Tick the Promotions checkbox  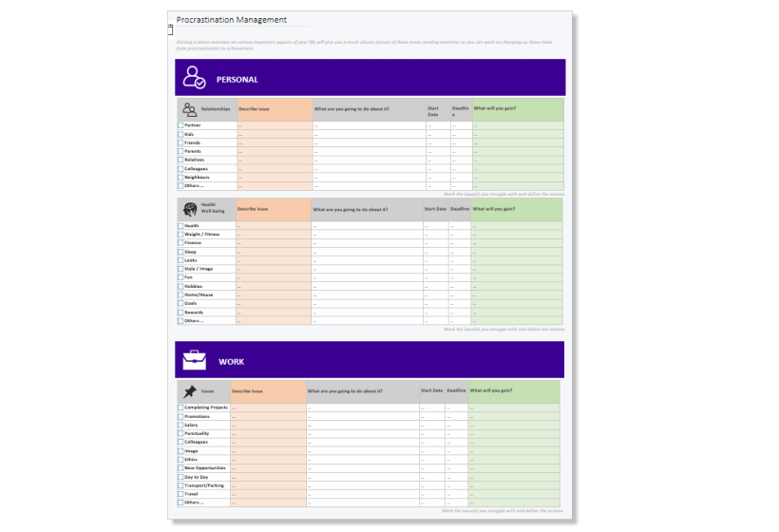click(x=180, y=417)
